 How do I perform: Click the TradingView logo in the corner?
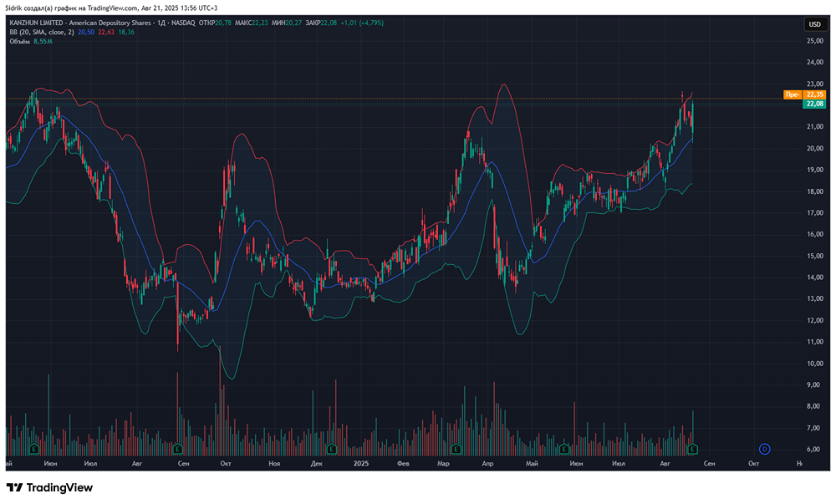[x=46, y=487]
